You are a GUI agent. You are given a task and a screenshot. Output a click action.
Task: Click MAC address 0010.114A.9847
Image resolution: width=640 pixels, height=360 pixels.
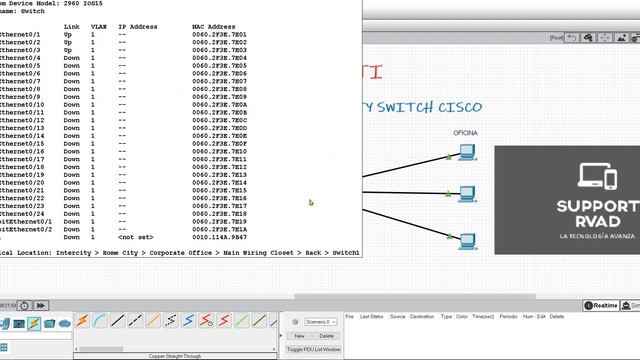[220, 237]
